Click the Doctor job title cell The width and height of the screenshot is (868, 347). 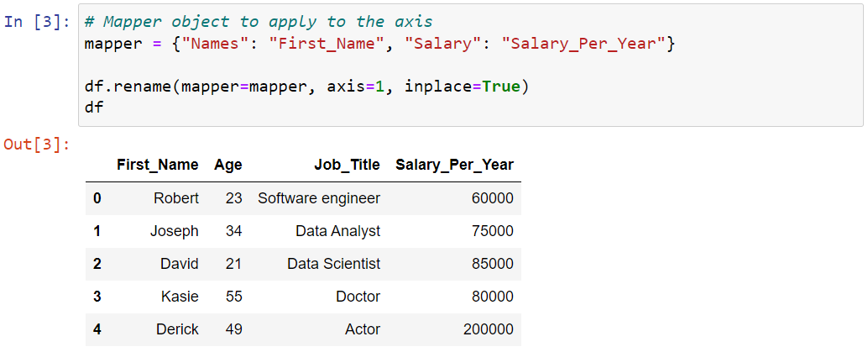[358, 297]
